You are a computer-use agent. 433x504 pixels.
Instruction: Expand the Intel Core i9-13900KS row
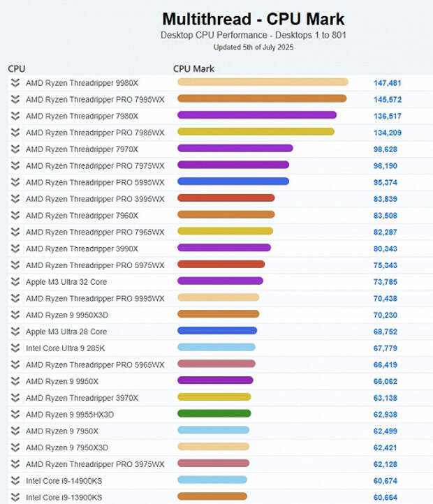[15, 497]
